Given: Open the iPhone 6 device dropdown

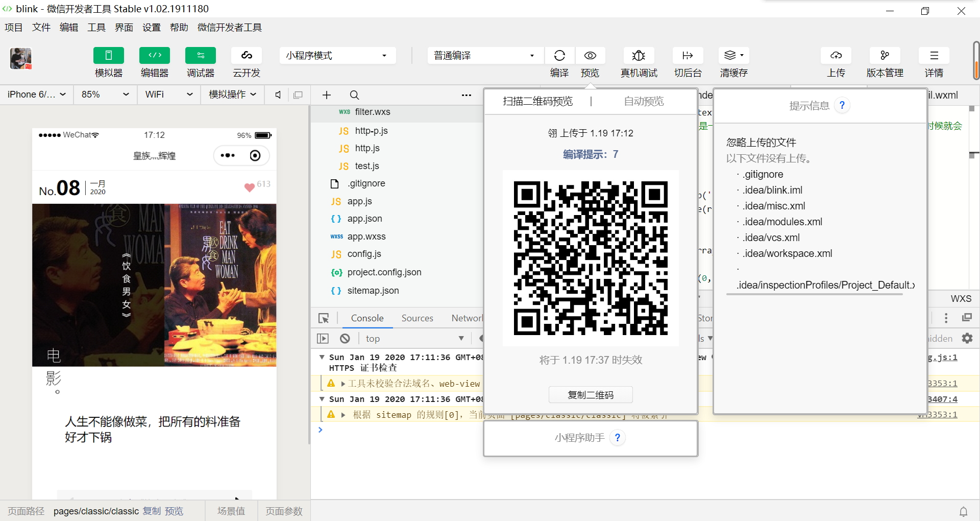Looking at the screenshot, I should click(x=37, y=94).
